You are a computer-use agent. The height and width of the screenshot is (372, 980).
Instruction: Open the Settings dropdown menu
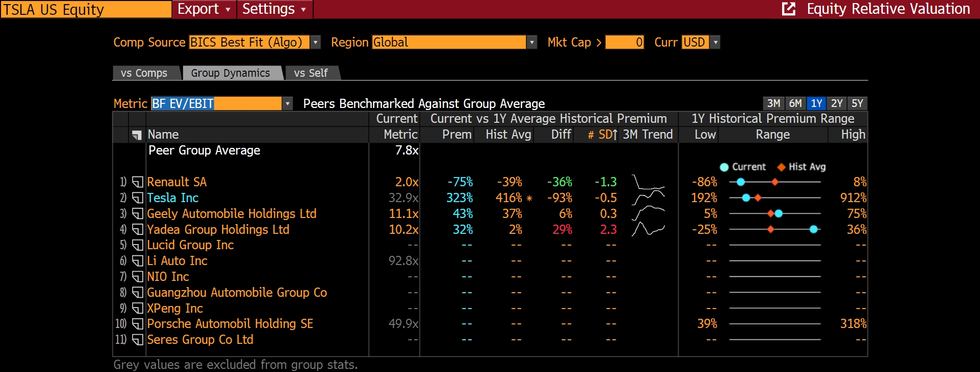(x=274, y=9)
